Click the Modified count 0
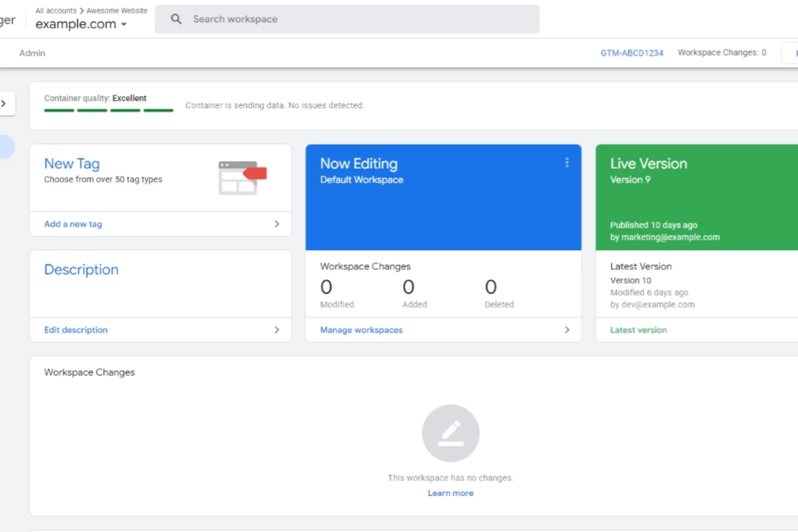 click(x=326, y=287)
